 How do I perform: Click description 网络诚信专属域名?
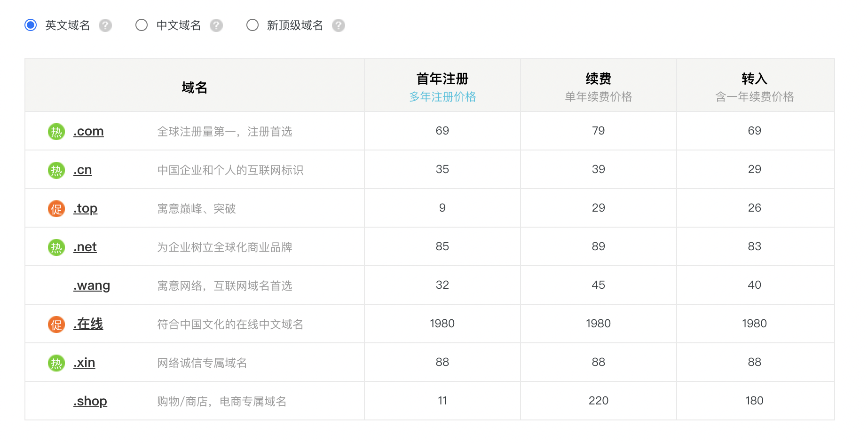click(202, 363)
